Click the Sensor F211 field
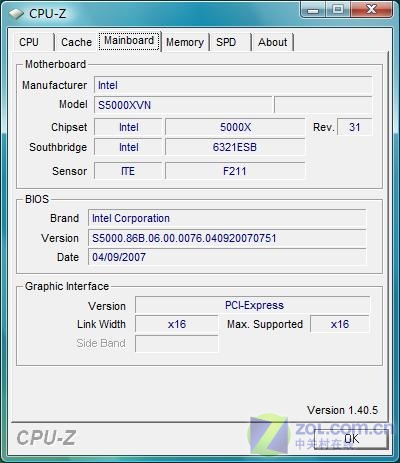Viewport: 400px width, 463px height. (x=235, y=171)
